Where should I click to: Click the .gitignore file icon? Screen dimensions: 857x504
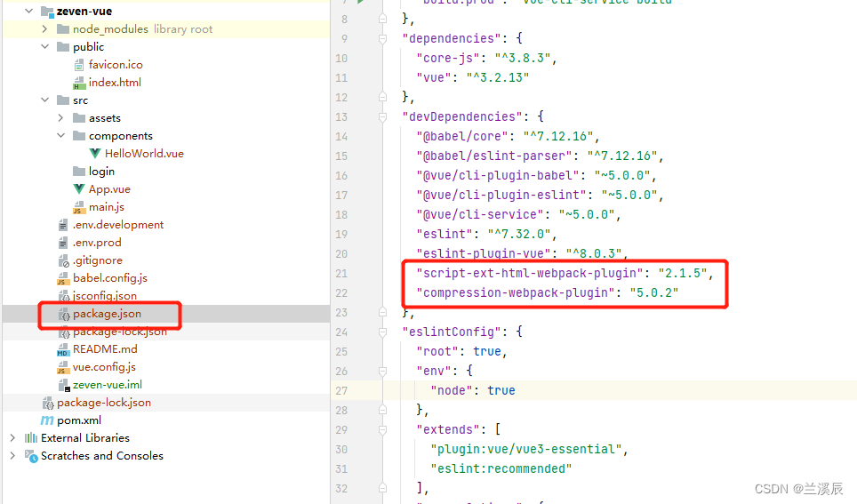point(63,260)
